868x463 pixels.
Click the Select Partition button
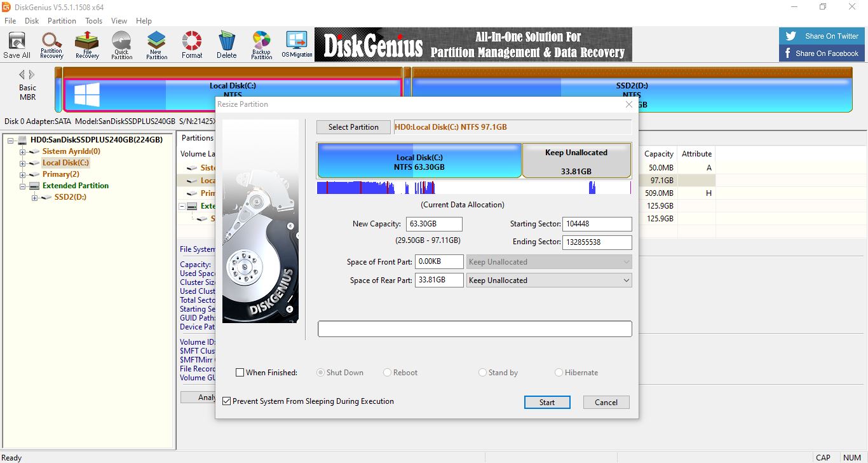353,127
